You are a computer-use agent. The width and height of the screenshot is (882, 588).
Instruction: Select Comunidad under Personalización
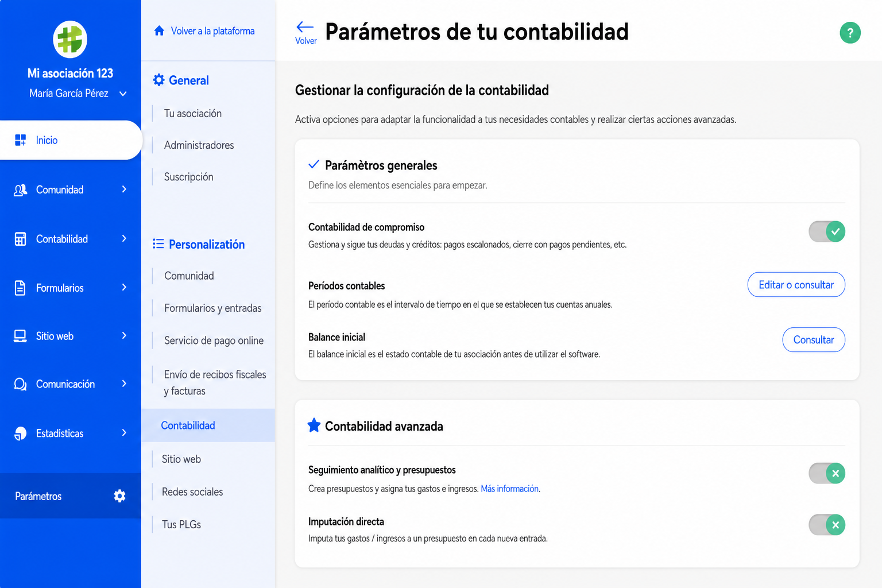[x=189, y=276]
